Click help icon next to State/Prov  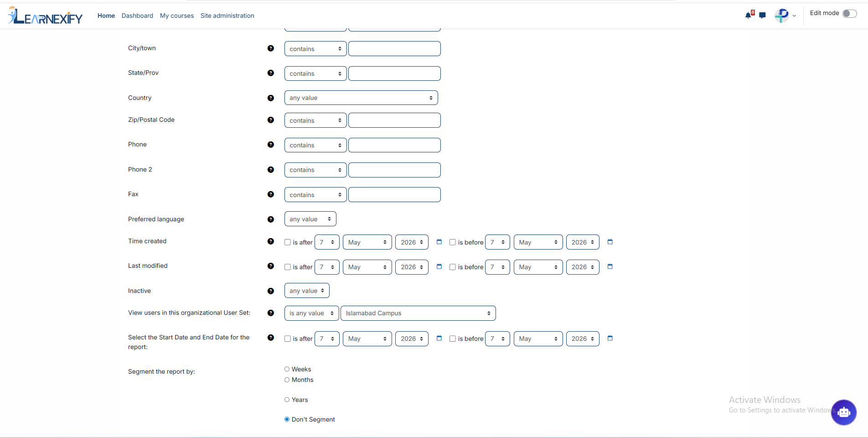[x=271, y=73]
